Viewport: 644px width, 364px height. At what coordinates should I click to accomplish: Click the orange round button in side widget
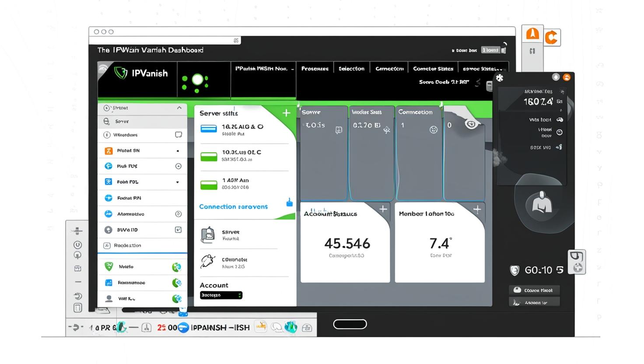pyautogui.click(x=567, y=77)
